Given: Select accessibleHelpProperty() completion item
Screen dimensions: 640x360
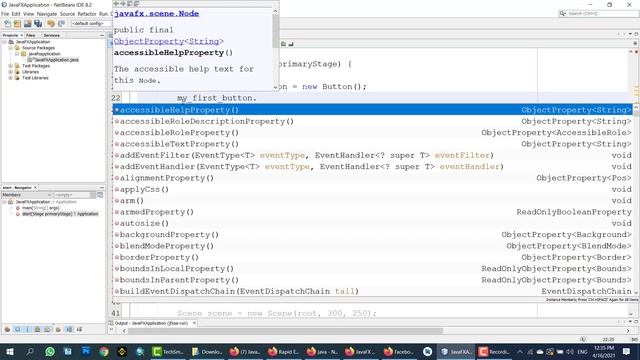Looking at the screenshot, I should [x=373, y=110].
